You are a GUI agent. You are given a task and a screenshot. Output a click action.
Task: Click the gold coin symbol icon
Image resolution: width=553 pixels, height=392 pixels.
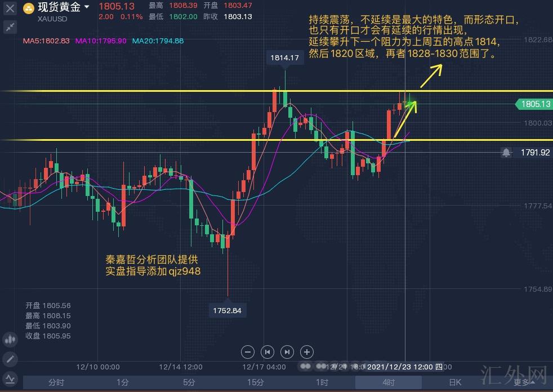[x=29, y=8]
